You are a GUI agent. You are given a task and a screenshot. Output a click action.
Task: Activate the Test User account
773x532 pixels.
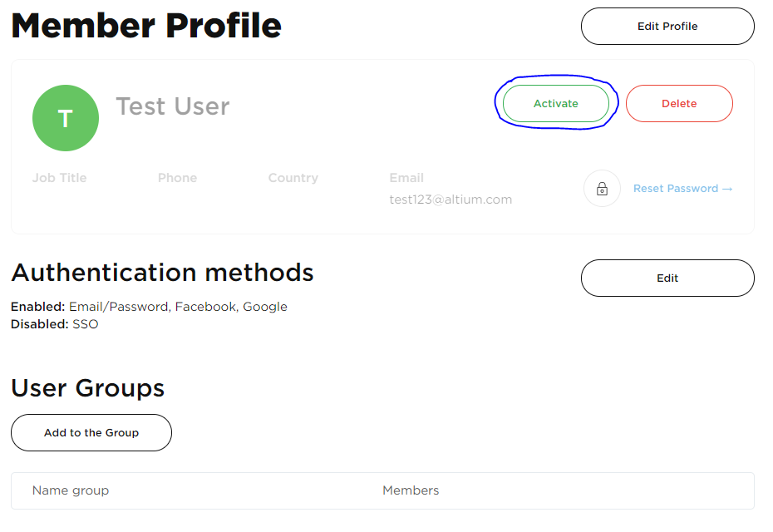(x=556, y=104)
